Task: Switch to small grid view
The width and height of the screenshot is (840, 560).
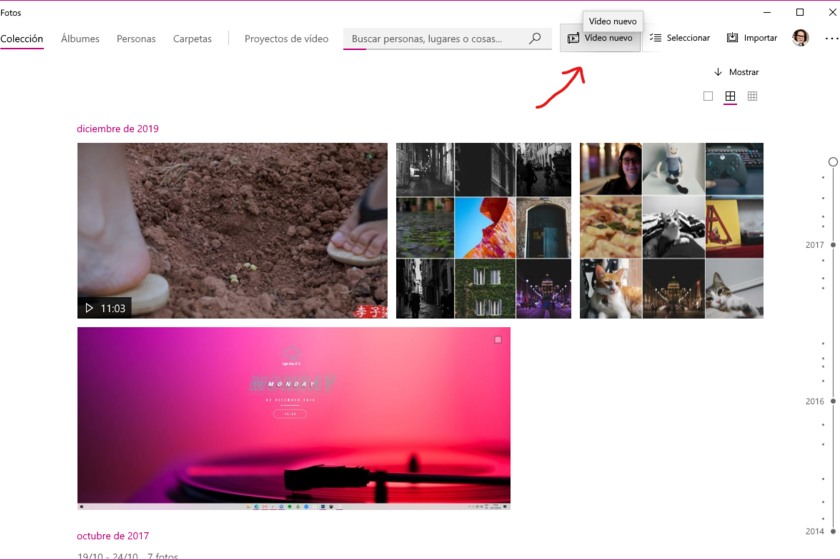Action: click(x=752, y=96)
